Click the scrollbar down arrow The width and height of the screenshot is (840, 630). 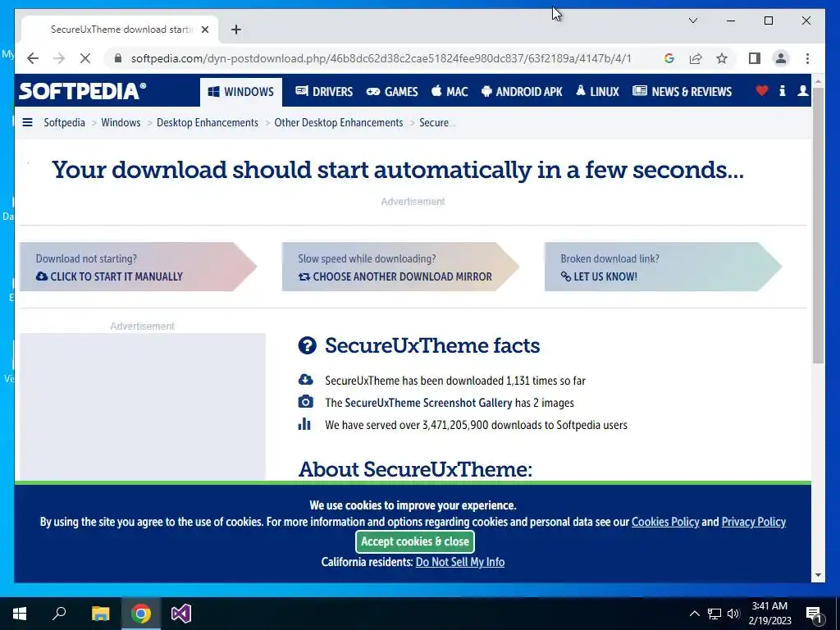[818, 575]
